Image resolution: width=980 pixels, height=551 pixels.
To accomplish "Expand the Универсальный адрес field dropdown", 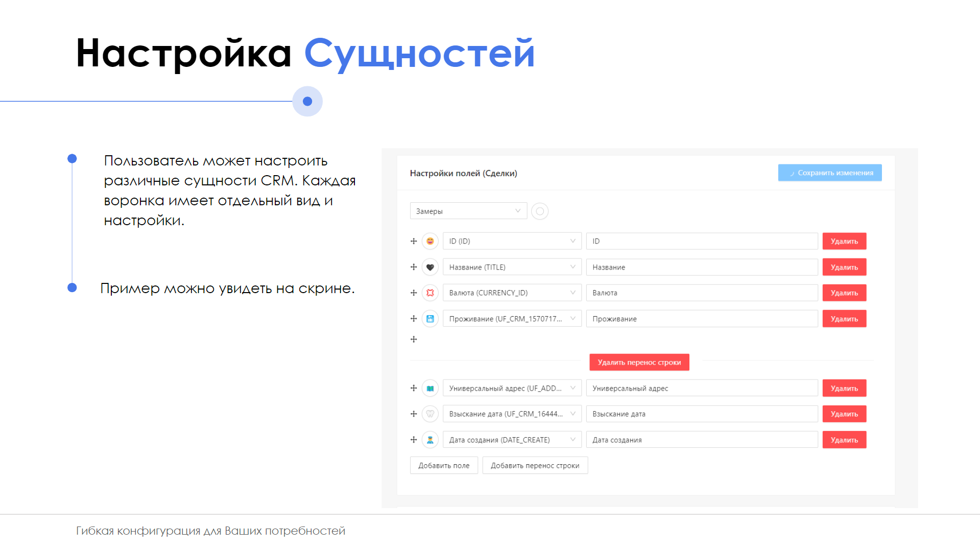I will pos(512,388).
